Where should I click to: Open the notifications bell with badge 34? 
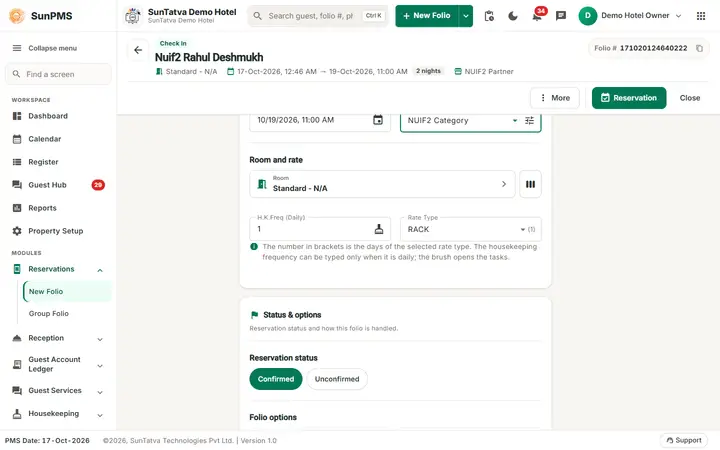[x=537, y=16]
